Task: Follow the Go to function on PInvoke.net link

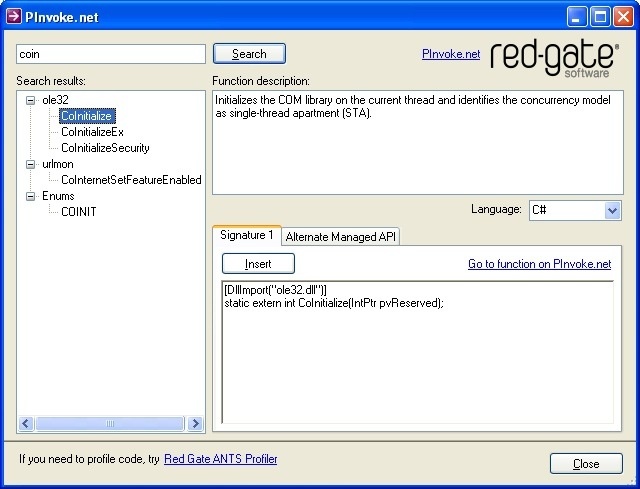Action: coord(539,264)
